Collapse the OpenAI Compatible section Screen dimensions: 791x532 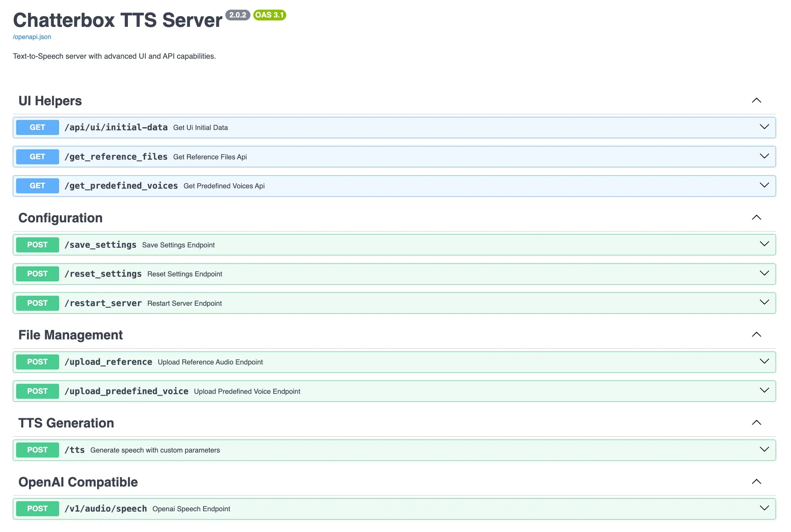756,482
